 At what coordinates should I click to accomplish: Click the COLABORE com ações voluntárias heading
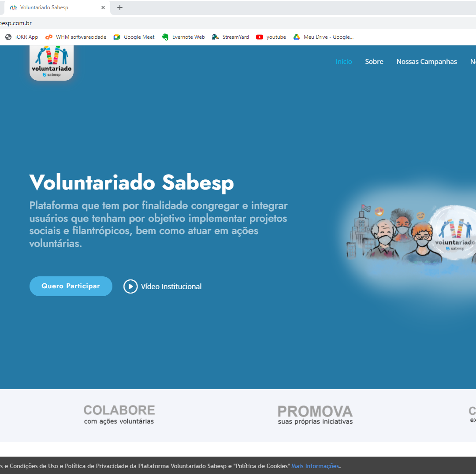click(119, 414)
